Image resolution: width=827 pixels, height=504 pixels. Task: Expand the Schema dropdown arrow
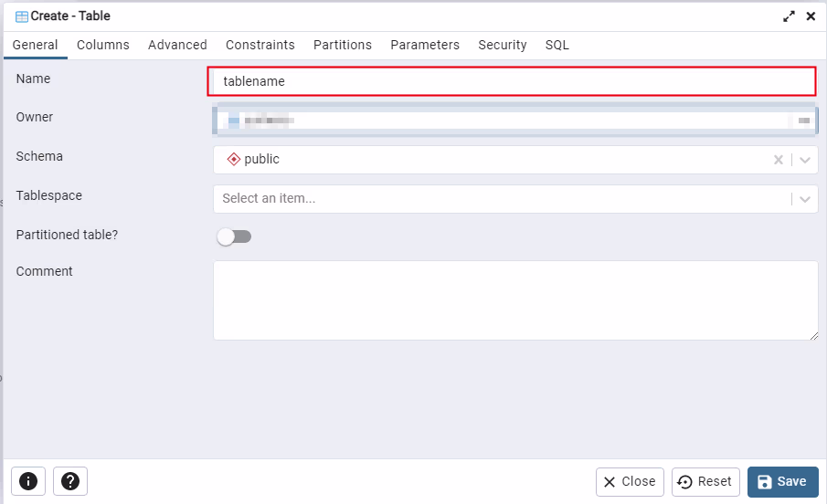point(805,160)
